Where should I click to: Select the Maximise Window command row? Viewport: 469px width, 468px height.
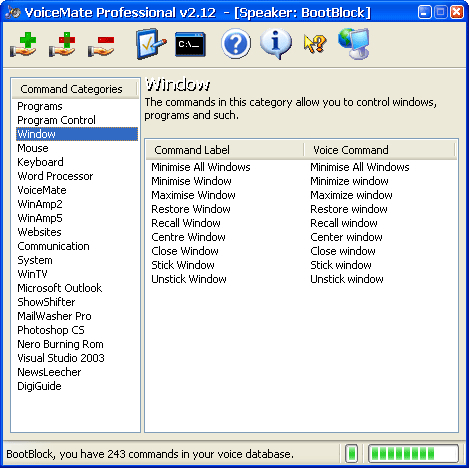pos(301,195)
